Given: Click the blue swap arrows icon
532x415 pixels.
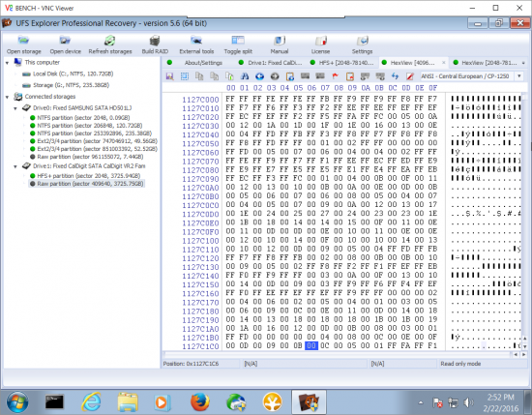Looking at the screenshot, I should coord(395,76).
